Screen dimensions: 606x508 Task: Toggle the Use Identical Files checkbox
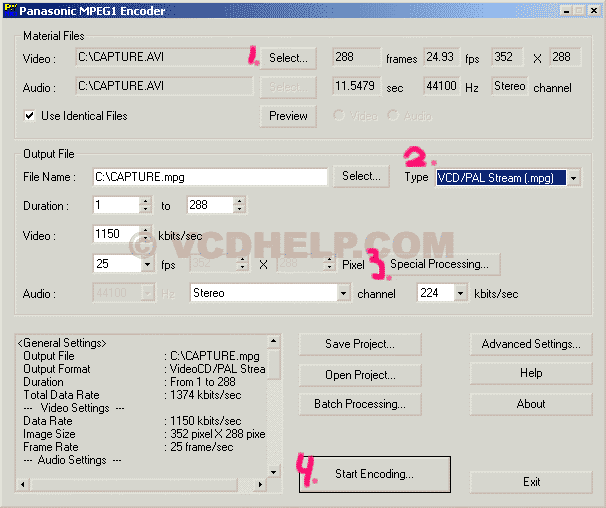[x=29, y=116]
